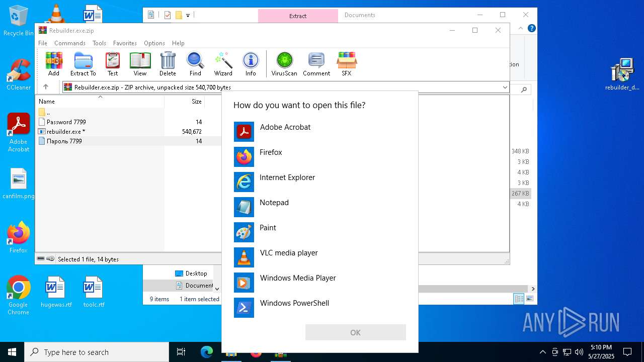This screenshot has height=362, width=644.
Task: Choose Windows PowerShell option
Action: [320, 308]
